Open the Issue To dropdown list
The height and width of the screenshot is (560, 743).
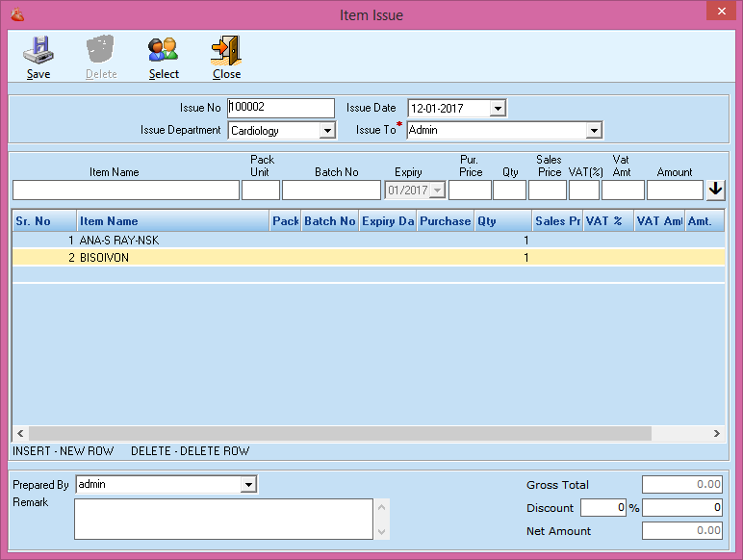click(594, 130)
